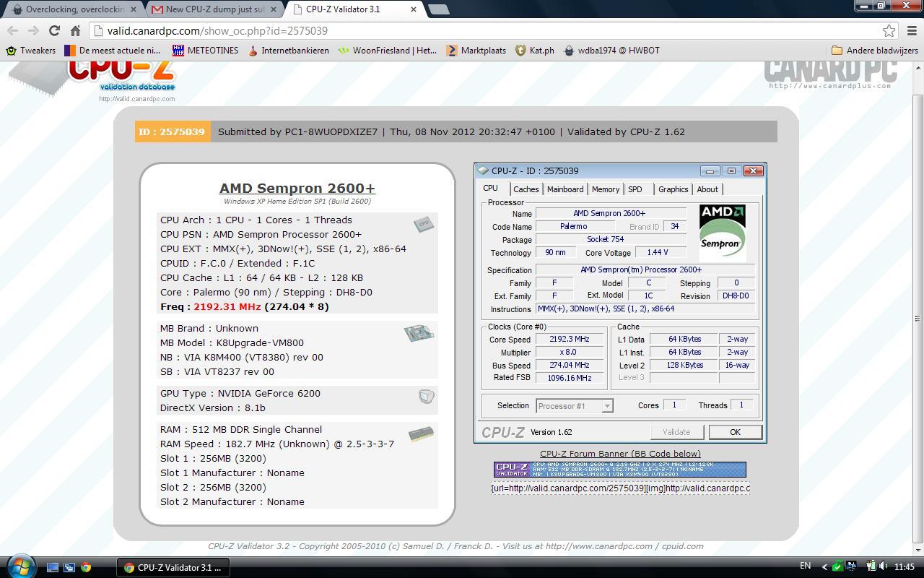Select the SPD tab in CPU-Z window
This screenshot has height=578, width=924.
[635, 189]
